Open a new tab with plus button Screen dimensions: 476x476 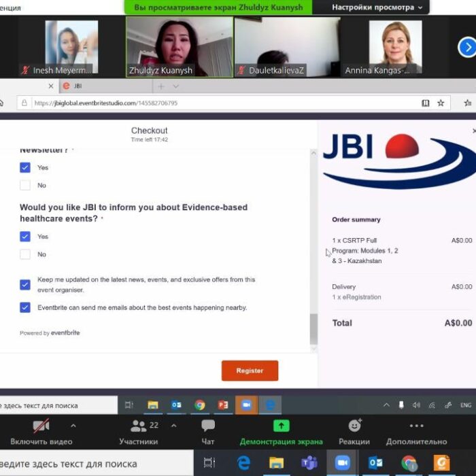[x=161, y=86]
